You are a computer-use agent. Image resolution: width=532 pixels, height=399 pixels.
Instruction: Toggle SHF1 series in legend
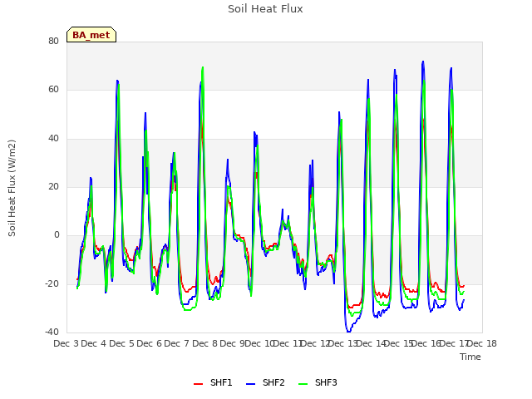pos(213,382)
